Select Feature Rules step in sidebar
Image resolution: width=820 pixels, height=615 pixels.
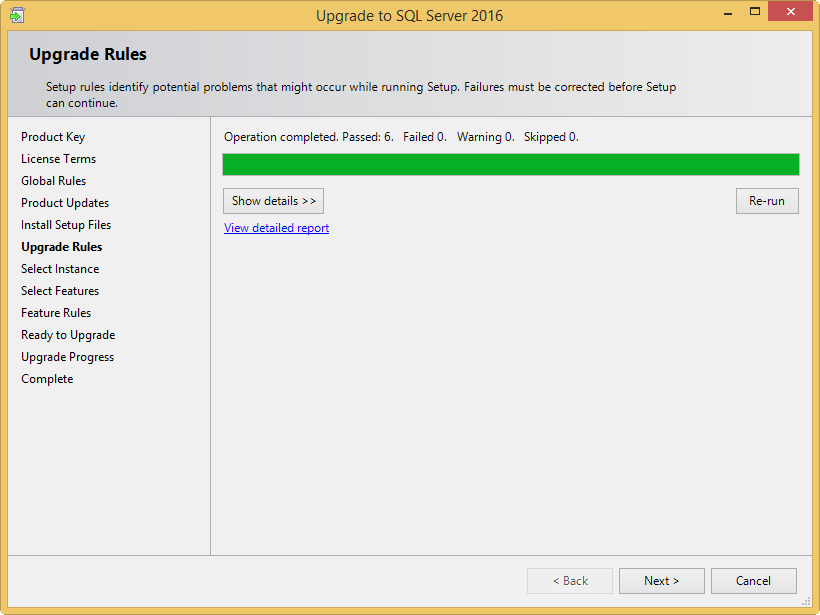pyautogui.click(x=56, y=313)
